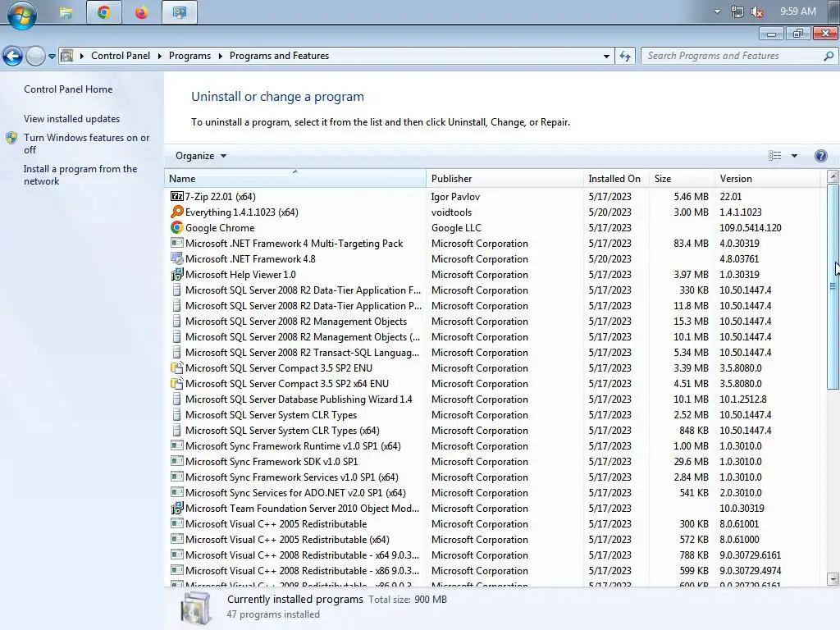Click the Team Foundation Server 2010 icon

tap(177, 508)
